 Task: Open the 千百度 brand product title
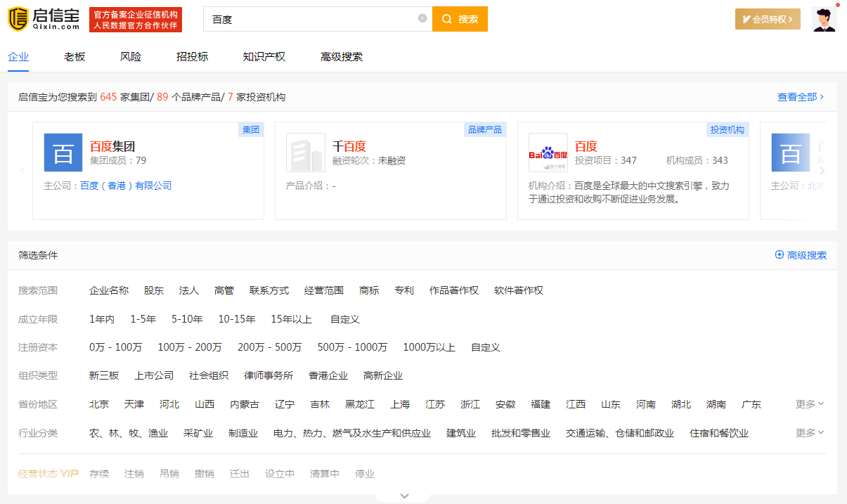(349, 146)
